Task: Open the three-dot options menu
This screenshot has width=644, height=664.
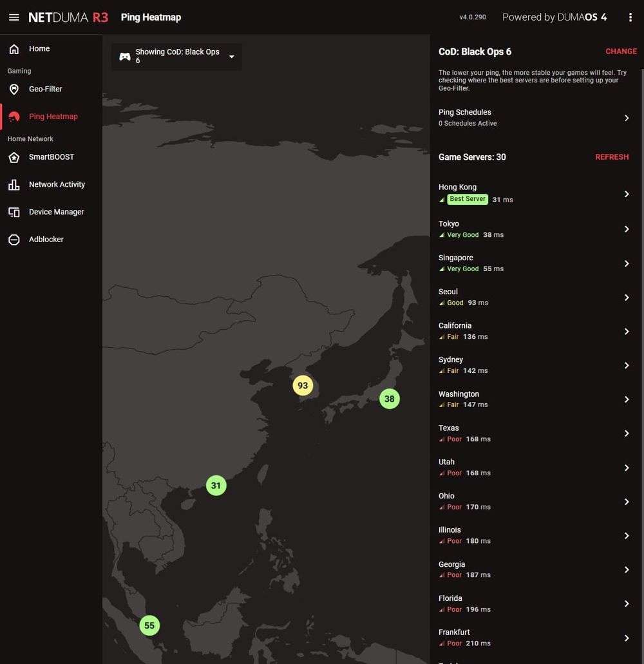Action: click(x=630, y=17)
